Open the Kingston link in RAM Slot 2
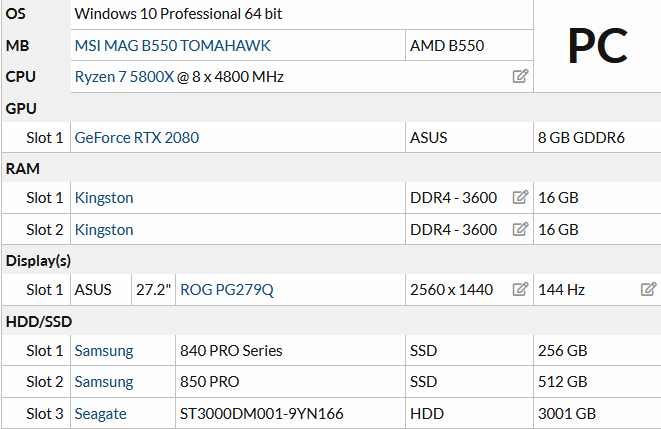This screenshot has width=661, height=429. (x=104, y=229)
